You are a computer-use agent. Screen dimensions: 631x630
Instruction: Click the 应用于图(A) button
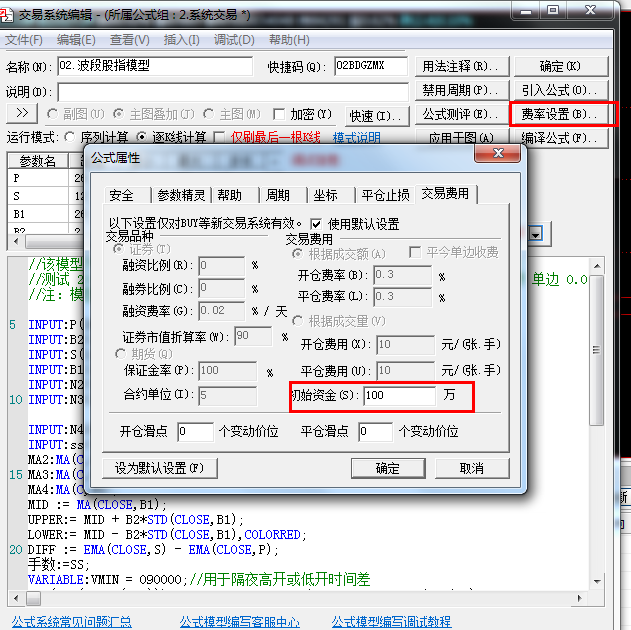(462, 138)
